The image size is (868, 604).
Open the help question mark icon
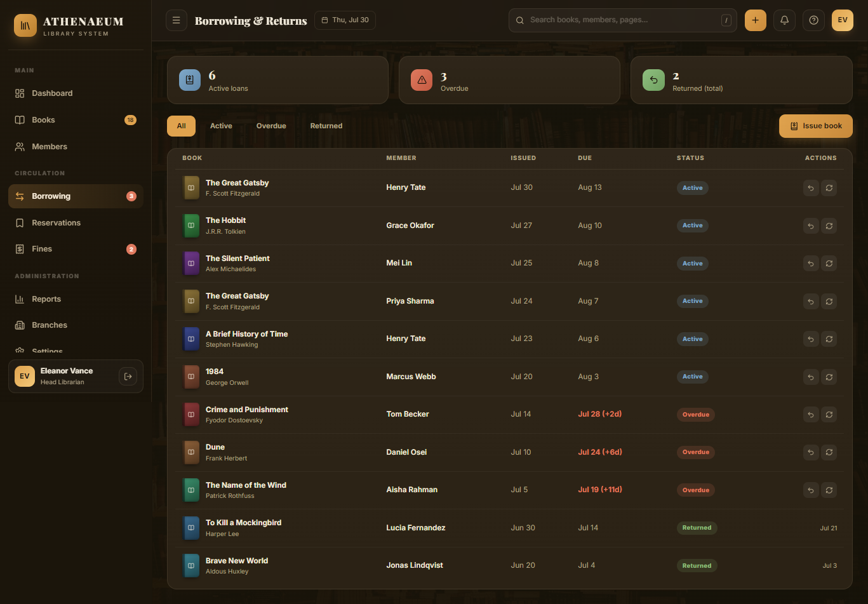(814, 20)
